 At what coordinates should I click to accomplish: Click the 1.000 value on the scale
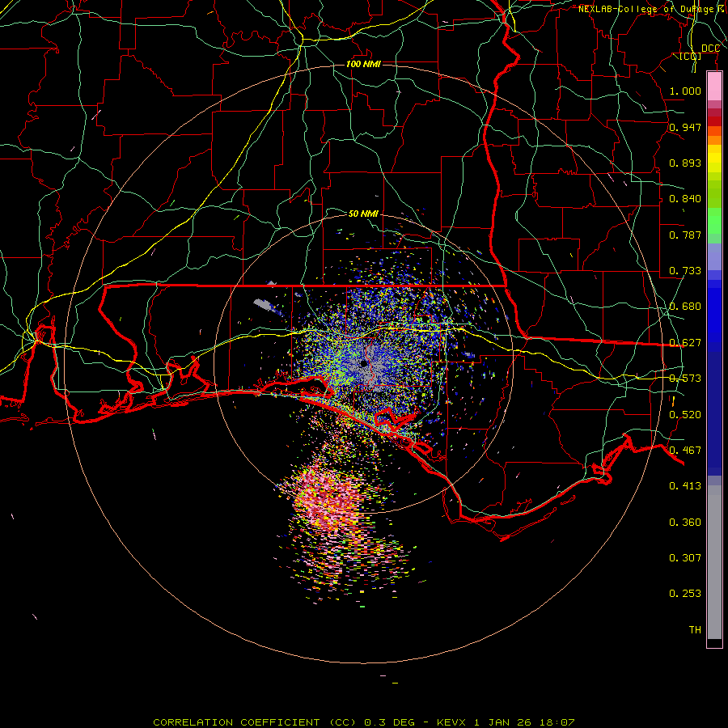point(685,91)
